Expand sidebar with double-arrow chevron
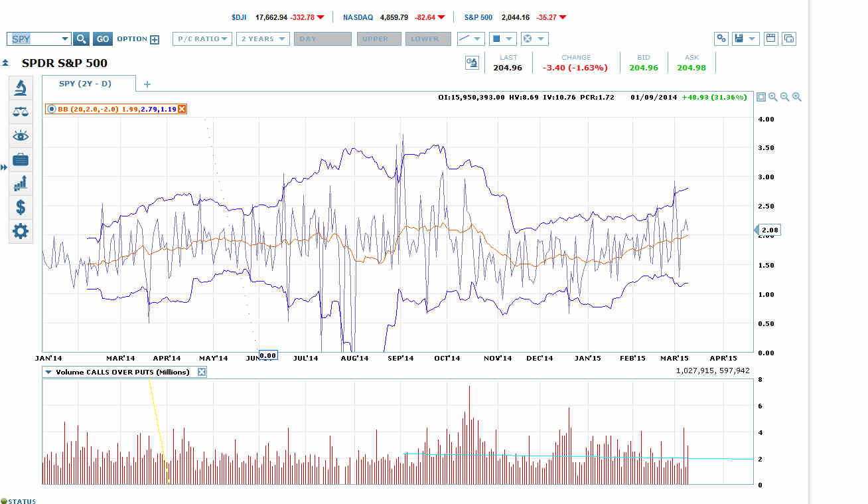This screenshot has height=504, width=868. pyautogui.click(x=4, y=167)
